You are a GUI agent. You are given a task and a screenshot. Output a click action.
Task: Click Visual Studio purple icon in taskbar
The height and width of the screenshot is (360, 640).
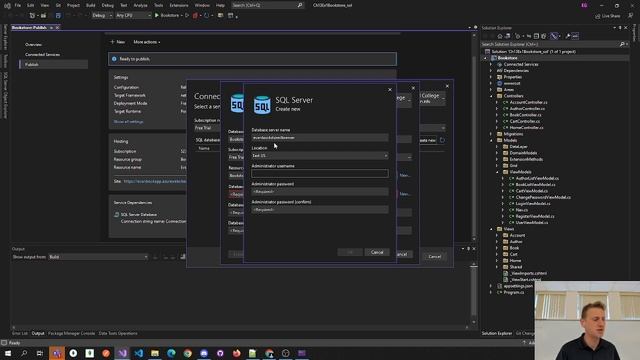click(x=122, y=353)
